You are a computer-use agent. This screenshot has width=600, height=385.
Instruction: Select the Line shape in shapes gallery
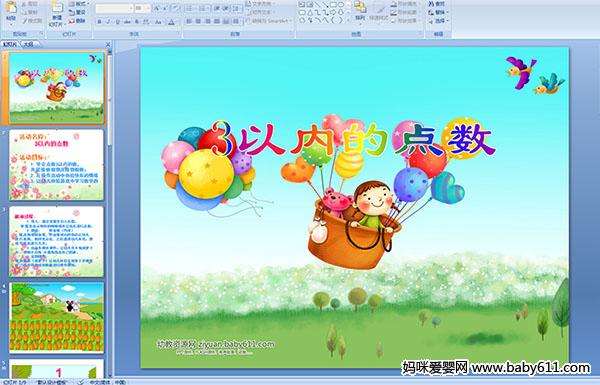pos(317,5)
